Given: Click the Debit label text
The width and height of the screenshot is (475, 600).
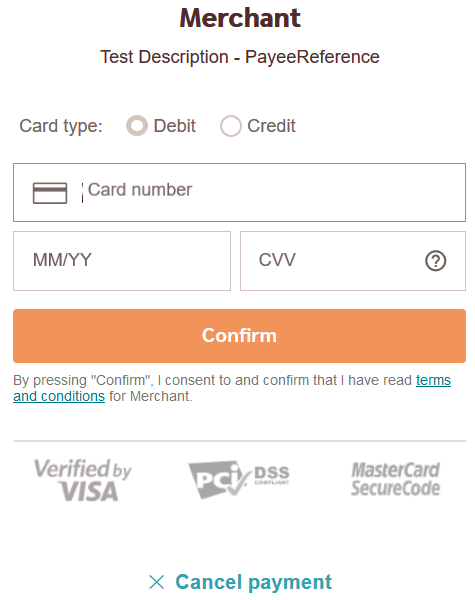Looking at the screenshot, I should [x=175, y=126].
